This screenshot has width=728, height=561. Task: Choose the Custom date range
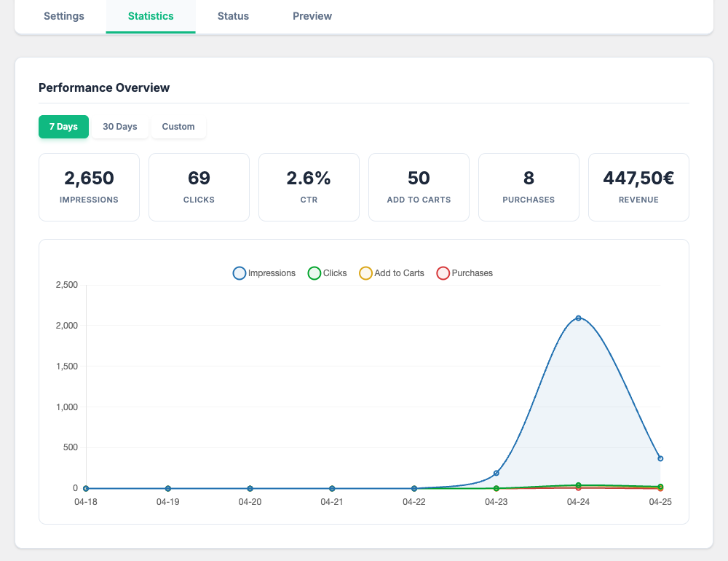(178, 127)
